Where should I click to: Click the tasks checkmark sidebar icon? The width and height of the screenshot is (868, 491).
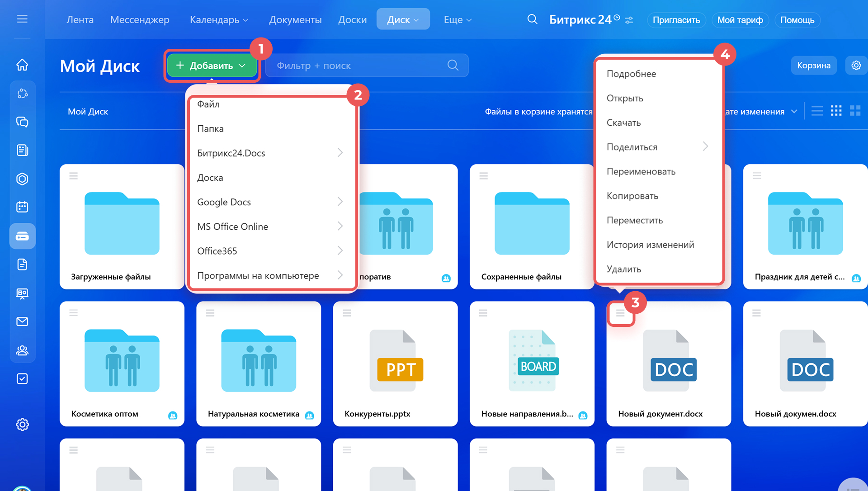coord(22,378)
